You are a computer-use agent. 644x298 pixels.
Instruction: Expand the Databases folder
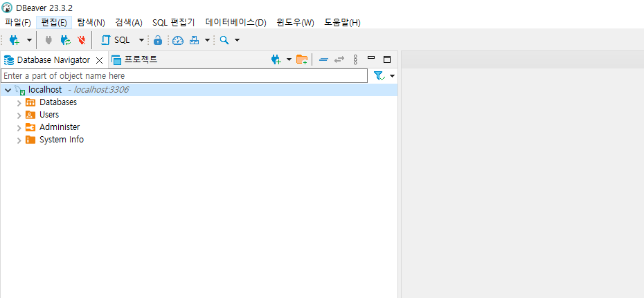coord(19,103)
